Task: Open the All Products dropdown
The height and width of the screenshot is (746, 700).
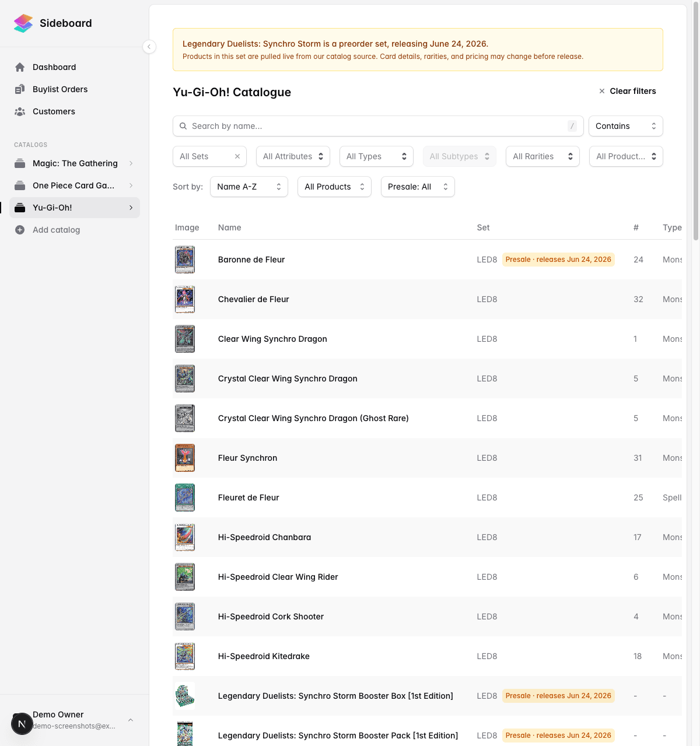Action: 334,187
